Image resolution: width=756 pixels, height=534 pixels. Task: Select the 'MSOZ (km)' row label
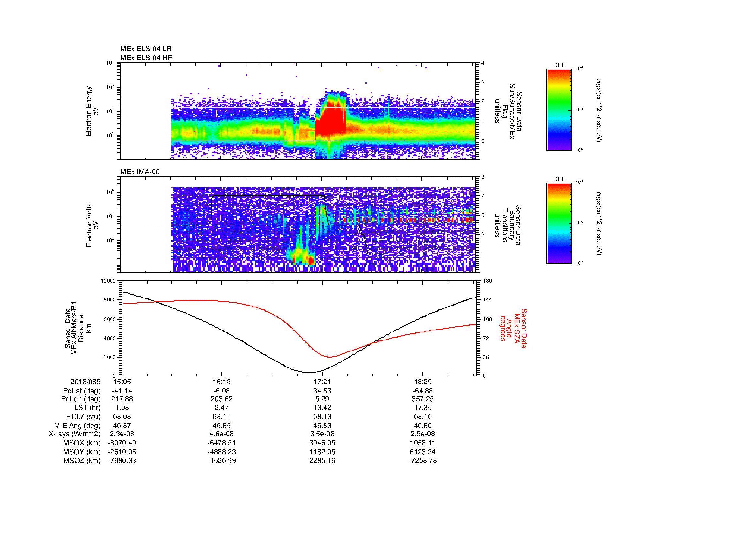click(x=82, y=461)
